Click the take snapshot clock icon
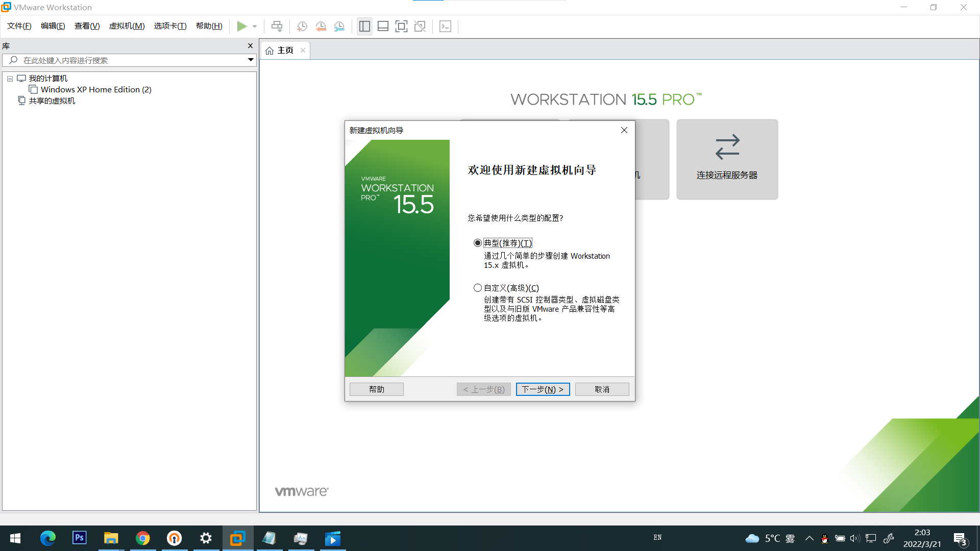Screen dimensions: 980x551 coord(302,26)
